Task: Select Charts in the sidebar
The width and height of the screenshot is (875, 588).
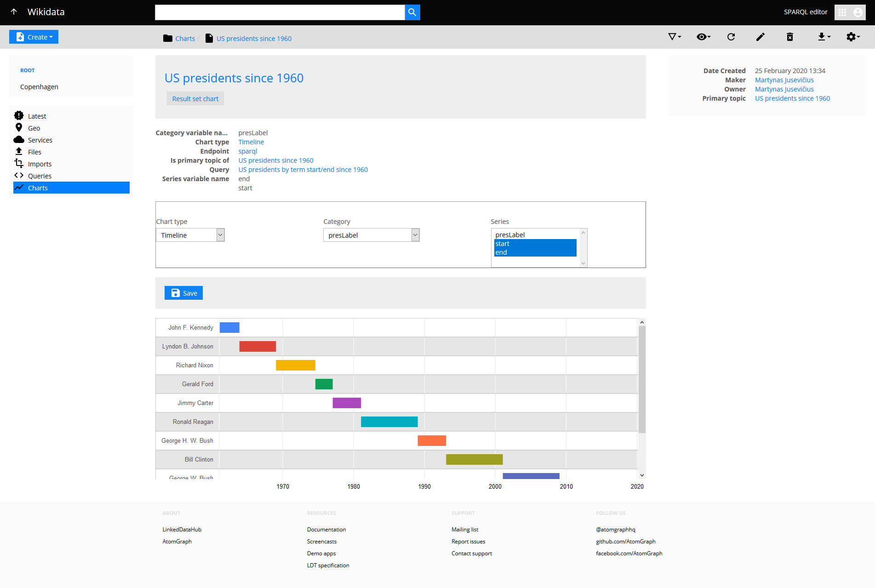Action: click(71, 188)
